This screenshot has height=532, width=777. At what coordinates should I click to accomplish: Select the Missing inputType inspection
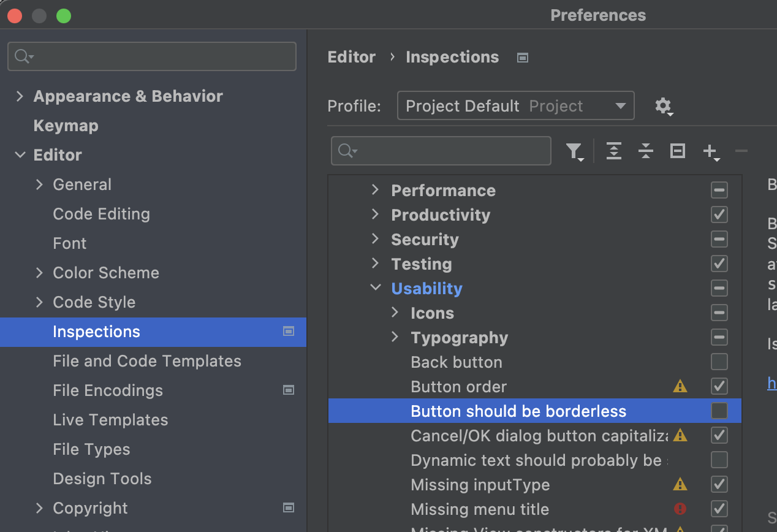coord(480,485)
